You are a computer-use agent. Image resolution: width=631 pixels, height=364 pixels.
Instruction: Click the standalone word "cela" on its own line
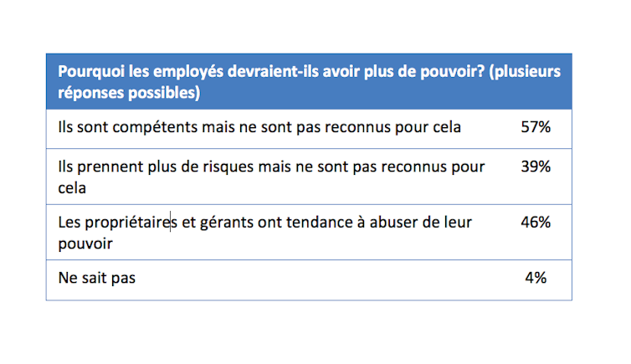[73, 188]
